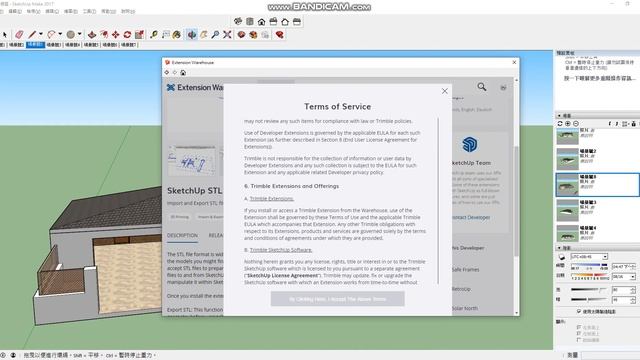
Task: Open the Line tool dropdown arrow
Action: point(40,34)
